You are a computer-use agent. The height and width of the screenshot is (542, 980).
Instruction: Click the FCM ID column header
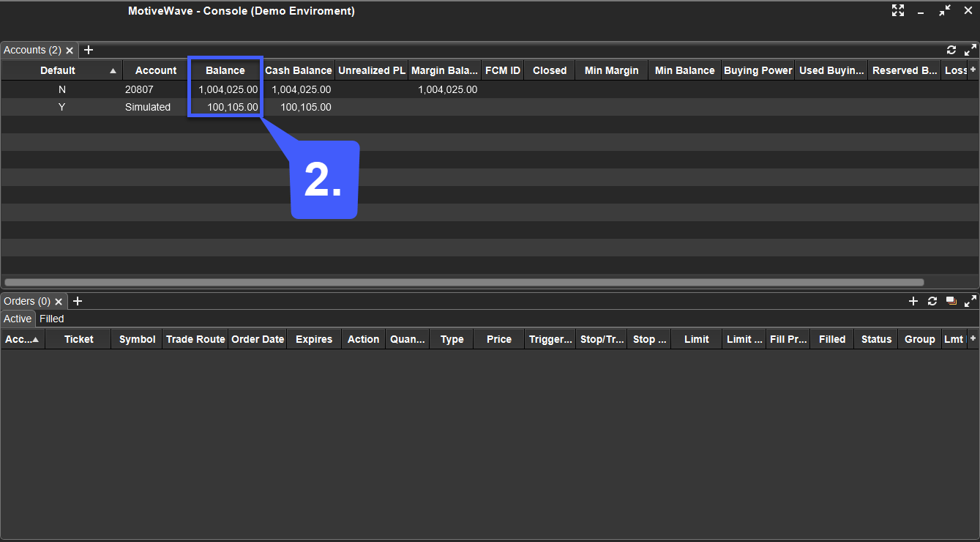502,70
